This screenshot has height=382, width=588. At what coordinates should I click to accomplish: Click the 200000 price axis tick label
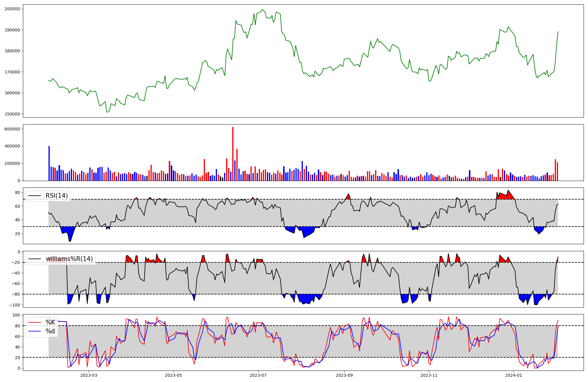tap(12, 9)
